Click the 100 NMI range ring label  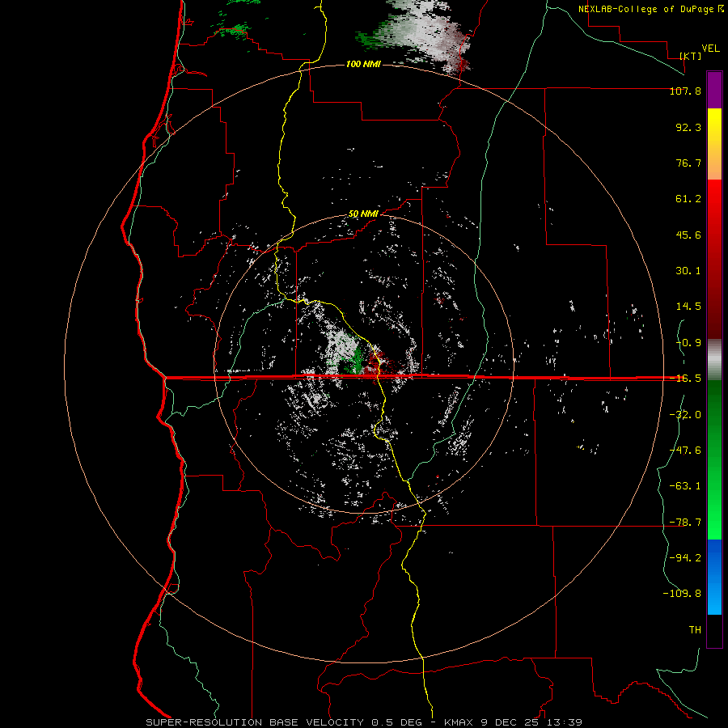pos(363,64)
